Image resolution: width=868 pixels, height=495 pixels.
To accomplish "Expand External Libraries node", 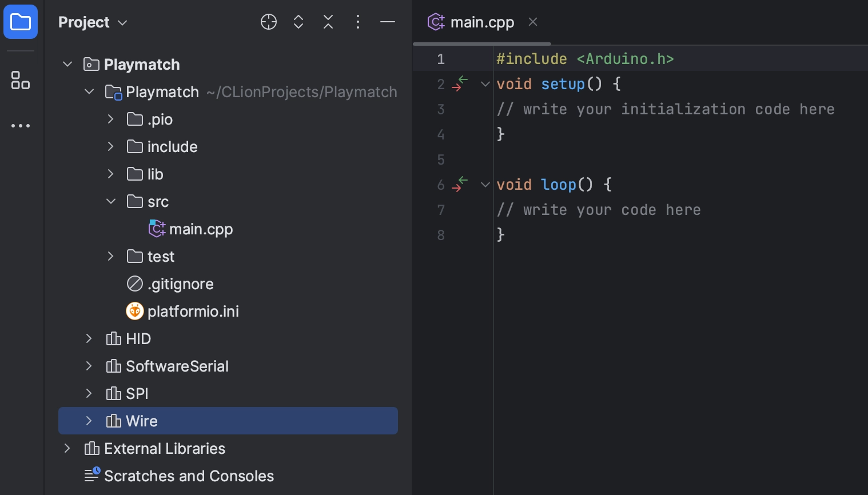I will 67,448.
